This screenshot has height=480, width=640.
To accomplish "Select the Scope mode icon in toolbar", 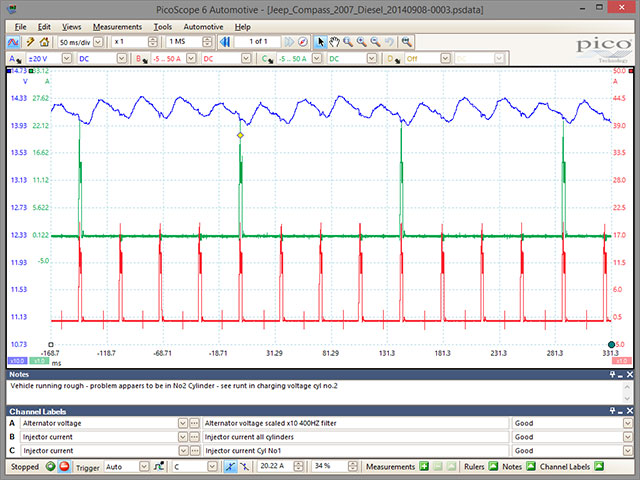I will [13, 42].
